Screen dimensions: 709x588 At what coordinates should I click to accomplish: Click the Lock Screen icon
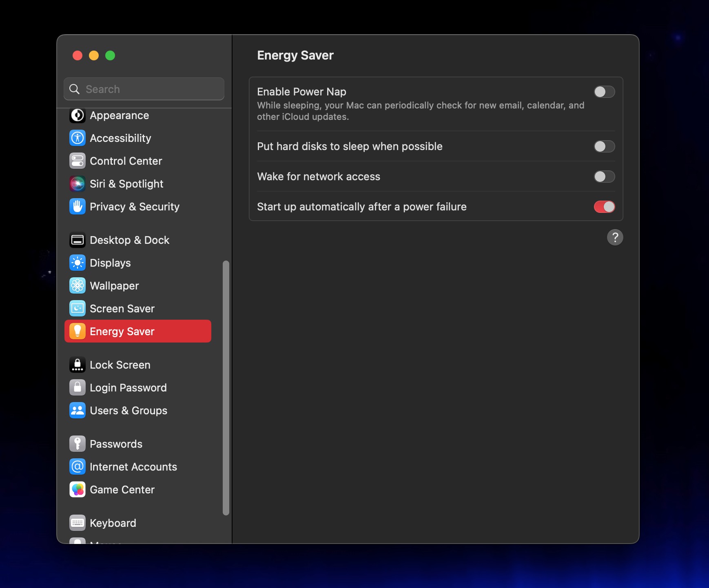(78, 365)
